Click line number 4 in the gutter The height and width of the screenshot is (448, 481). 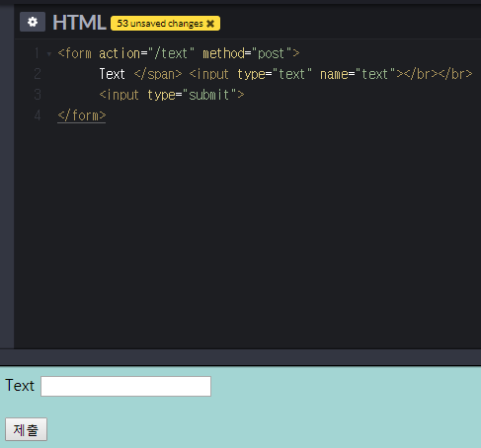click(38, 115)
